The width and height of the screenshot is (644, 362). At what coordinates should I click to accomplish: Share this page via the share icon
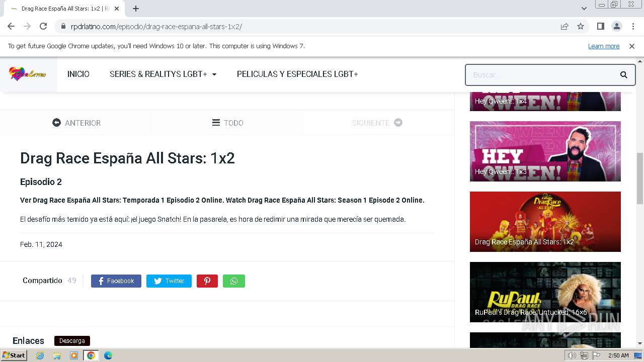(565, 26)
